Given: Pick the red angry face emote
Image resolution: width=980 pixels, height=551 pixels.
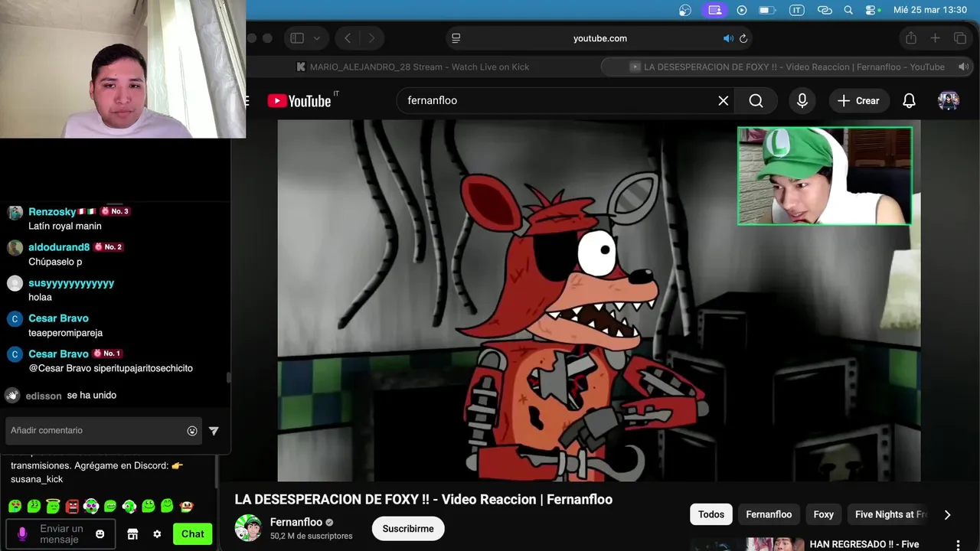Looking at the screenshot, I should (72, 506).
